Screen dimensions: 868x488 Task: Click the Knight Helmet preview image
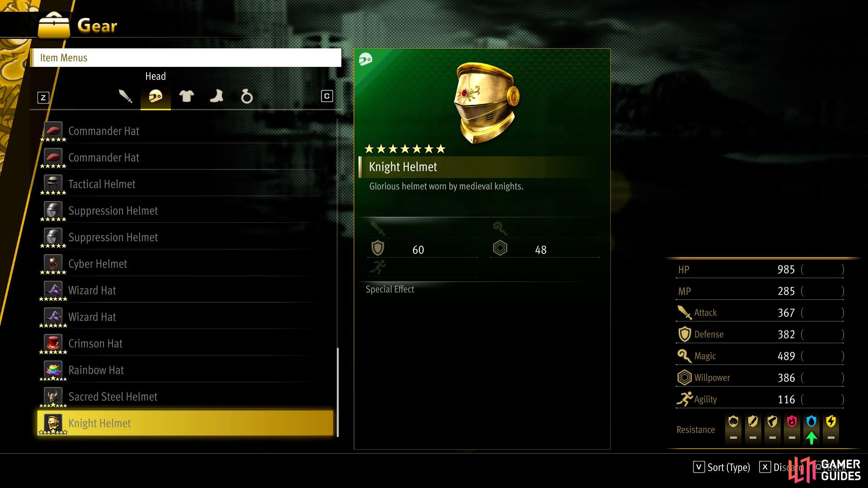[486, 103]
